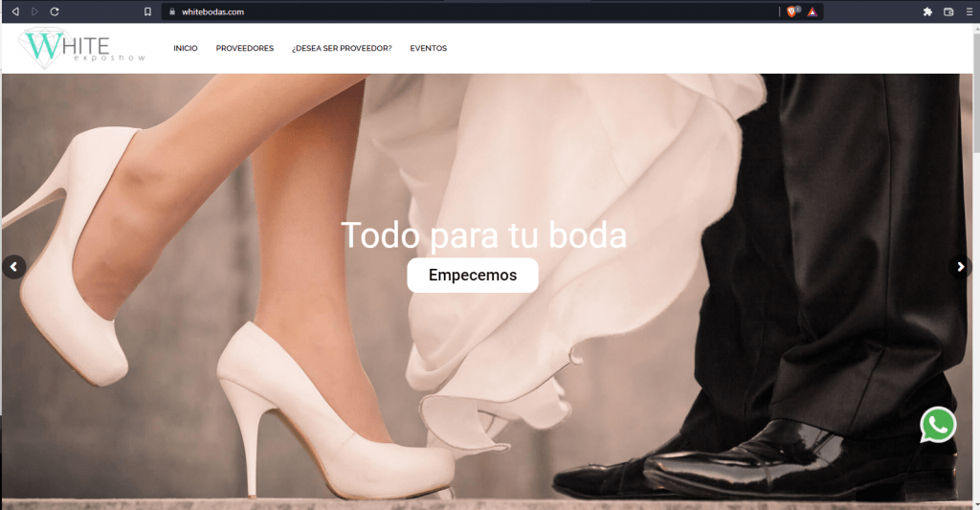This screenshot has height=510, width=980.
Task: Click the White Exposhow logo
Action: (82, 48)
